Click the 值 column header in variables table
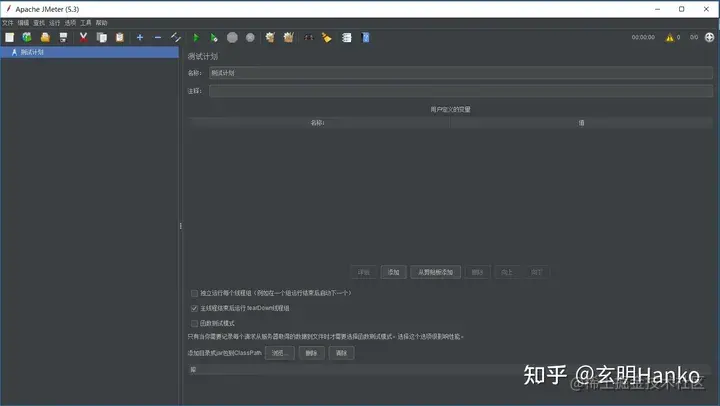 tap(581, 123)
